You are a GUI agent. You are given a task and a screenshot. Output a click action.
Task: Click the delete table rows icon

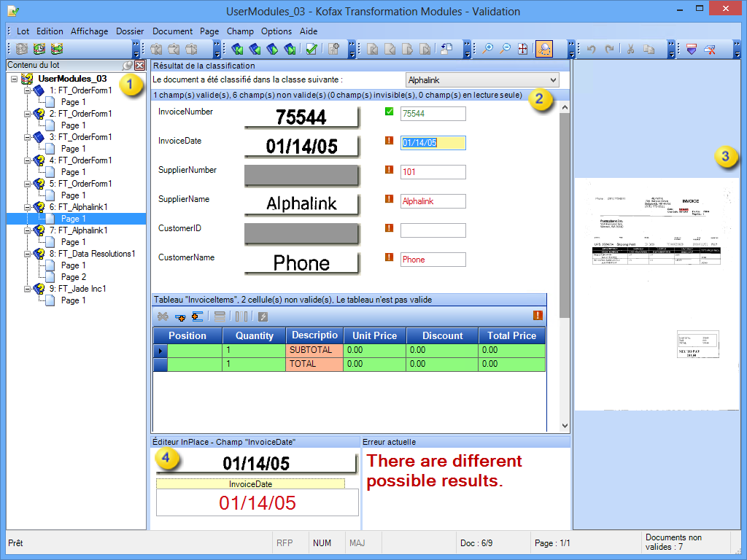[x=163, y=316]
